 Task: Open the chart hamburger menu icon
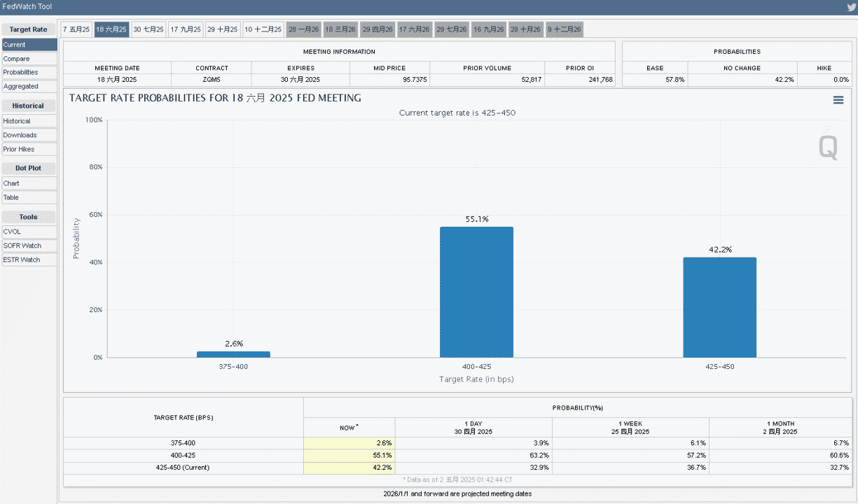[838, 100]
